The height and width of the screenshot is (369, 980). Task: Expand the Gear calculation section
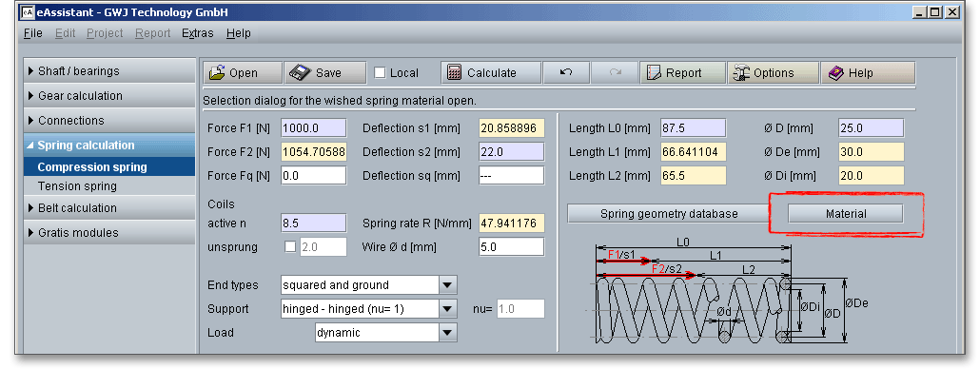point(109,95)
